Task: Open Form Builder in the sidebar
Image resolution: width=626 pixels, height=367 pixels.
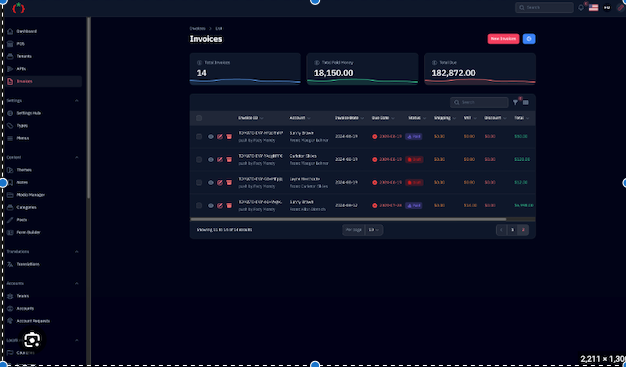Action: (x=28, y=232)
